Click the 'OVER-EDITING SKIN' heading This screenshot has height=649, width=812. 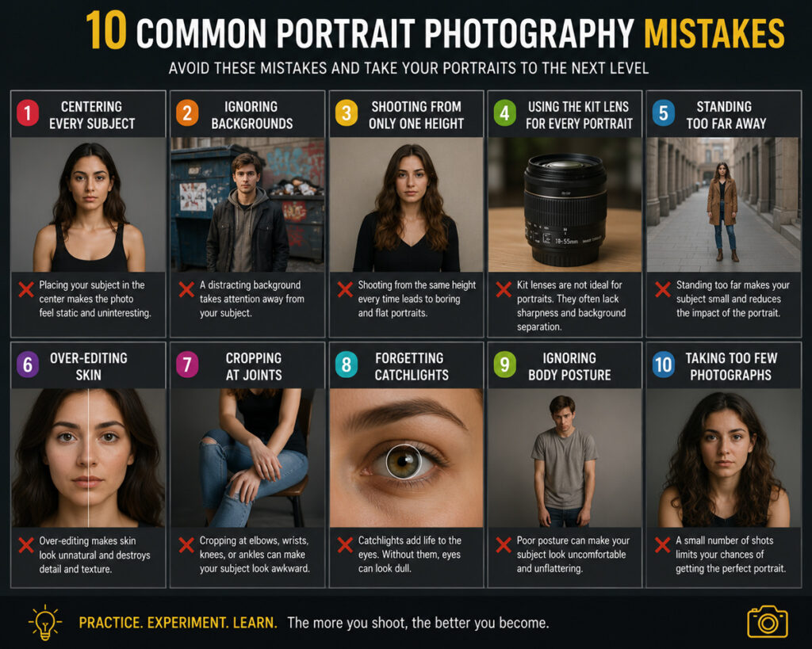[x=89, y=366]
